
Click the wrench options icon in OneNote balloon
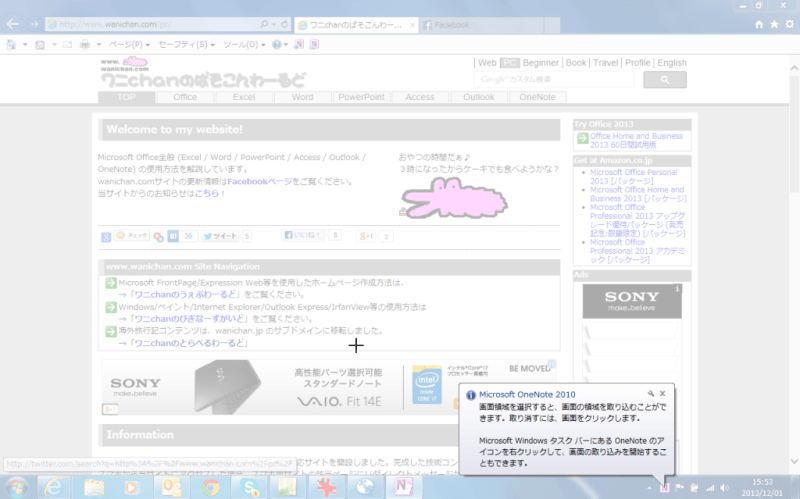point(651,393)
